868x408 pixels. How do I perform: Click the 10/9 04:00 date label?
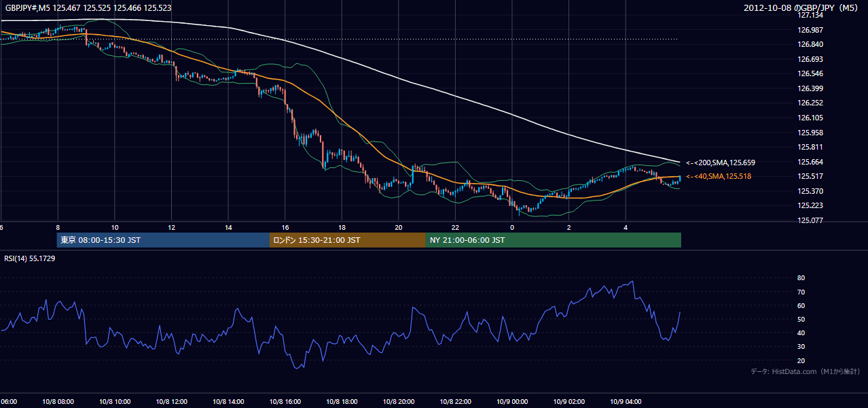(x=626, y=401)
